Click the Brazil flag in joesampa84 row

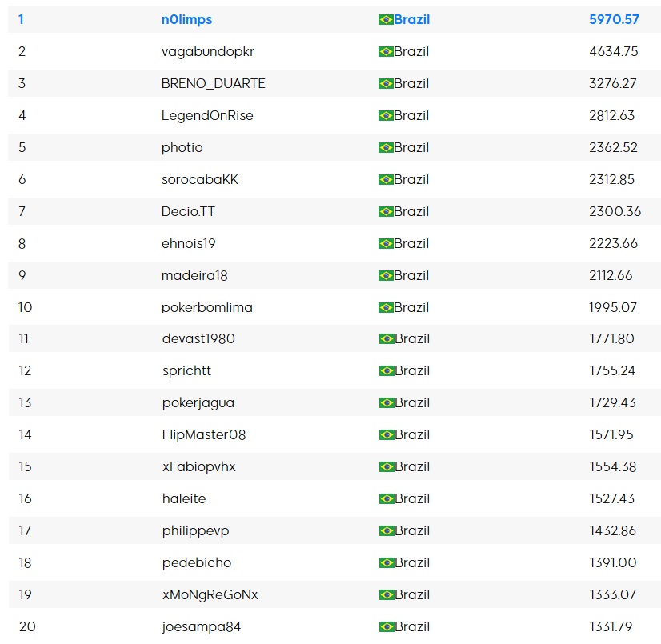pos(387,627)
